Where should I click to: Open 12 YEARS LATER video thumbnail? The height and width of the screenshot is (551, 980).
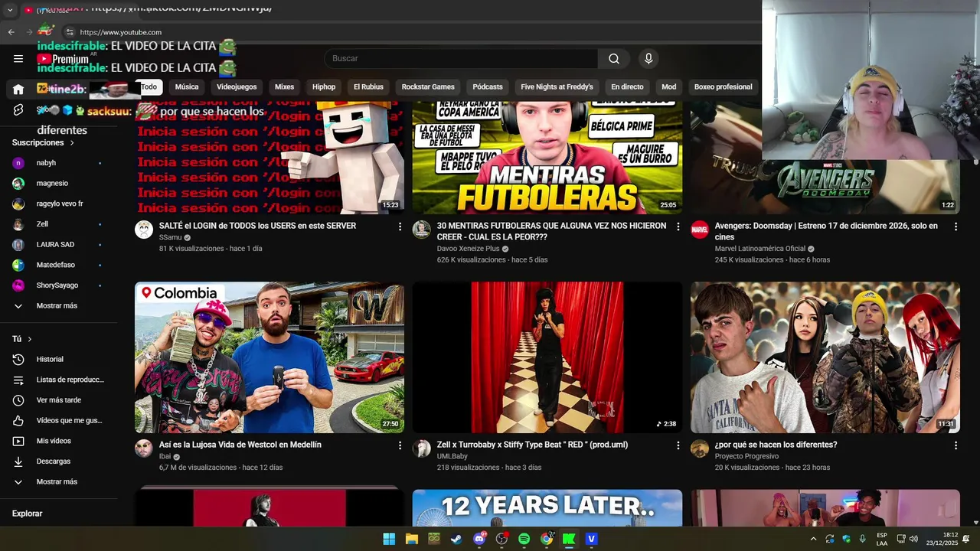547,508
